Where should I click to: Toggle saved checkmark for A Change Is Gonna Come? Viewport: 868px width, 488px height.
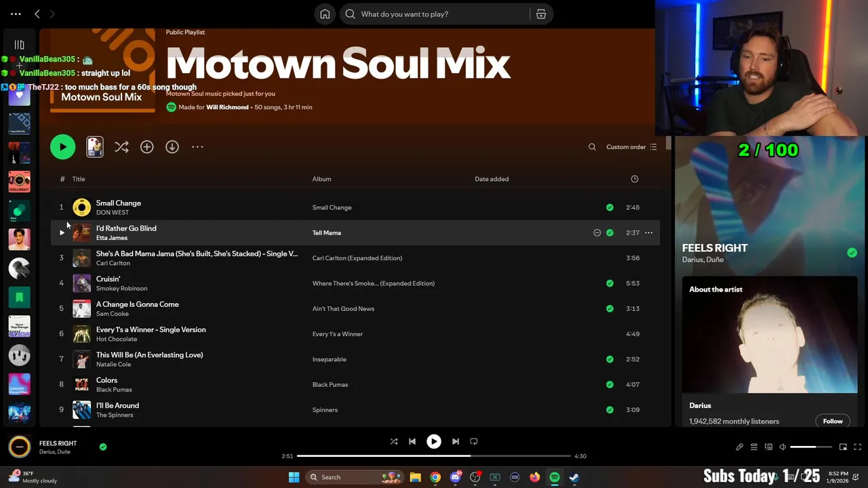(610, 308)
